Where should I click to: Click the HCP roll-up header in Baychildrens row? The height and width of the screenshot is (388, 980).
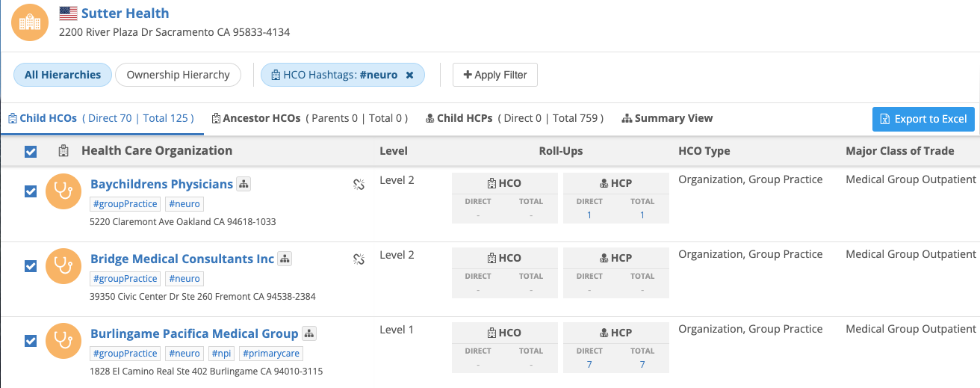(x=616, y=183)
